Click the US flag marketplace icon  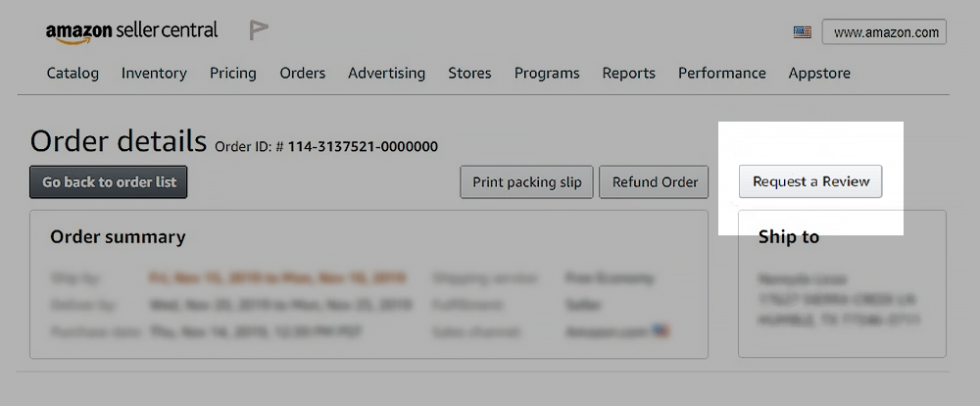pos(803,32)
